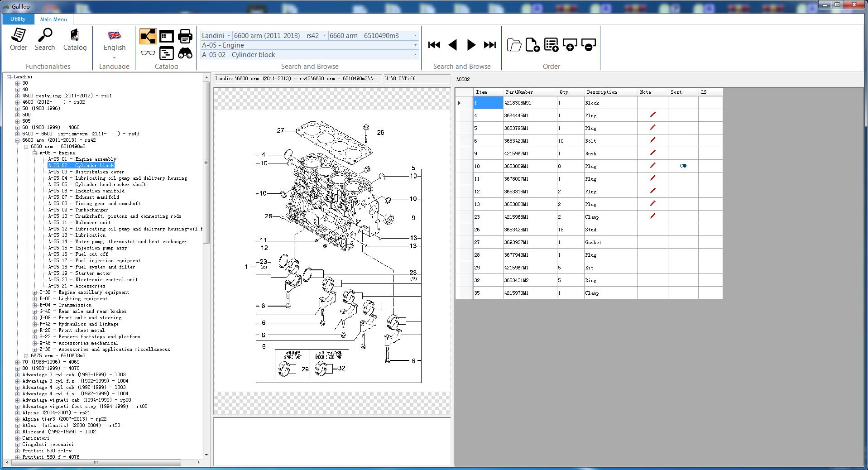This screenshot has width=868, height=470.
Task: Select A-05 07 - Exhaust manifold
Action: (x=83, y=197)
